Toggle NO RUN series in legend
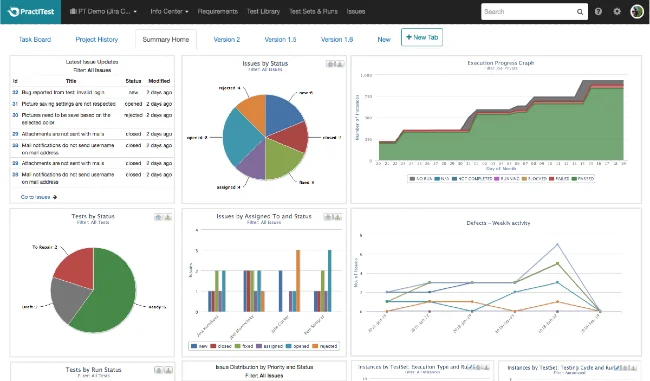Image resolution: width=650 pixels, height=381 pixels. (x=421, y=179)
